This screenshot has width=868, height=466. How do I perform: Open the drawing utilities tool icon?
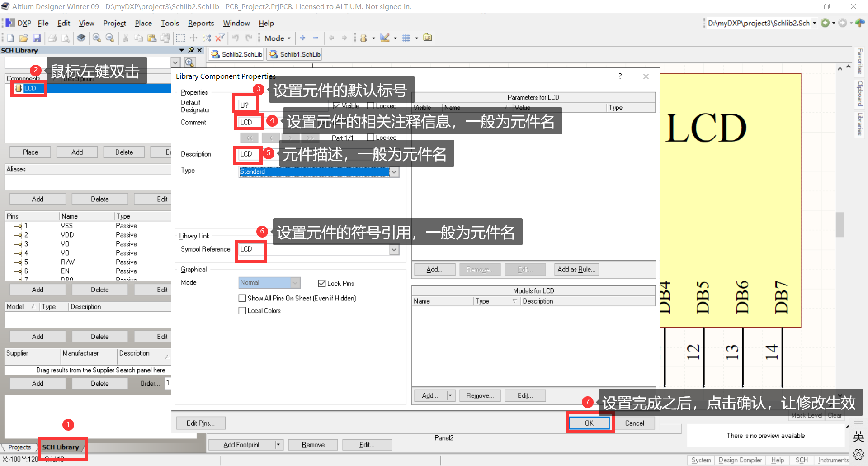click(385, 38)
